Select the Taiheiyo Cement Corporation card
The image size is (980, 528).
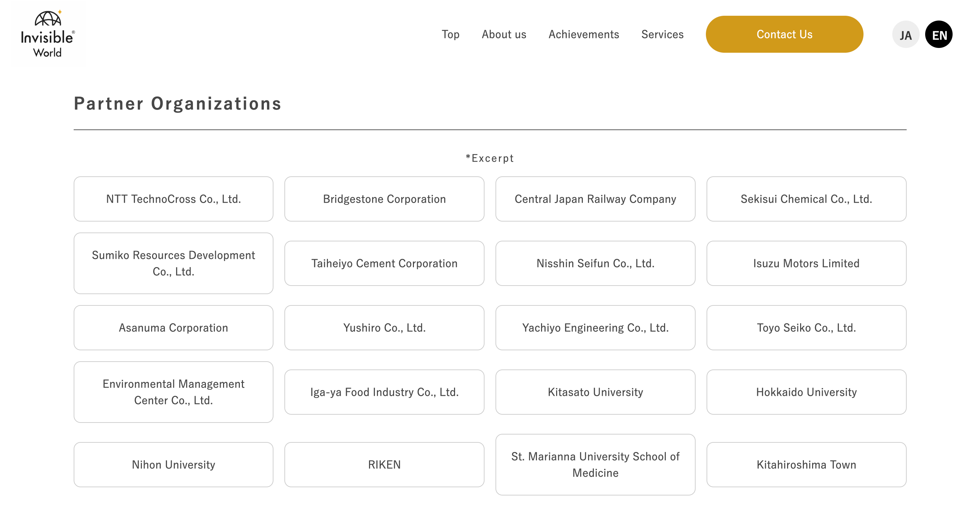pyautogui.click(x=384, y=263)
